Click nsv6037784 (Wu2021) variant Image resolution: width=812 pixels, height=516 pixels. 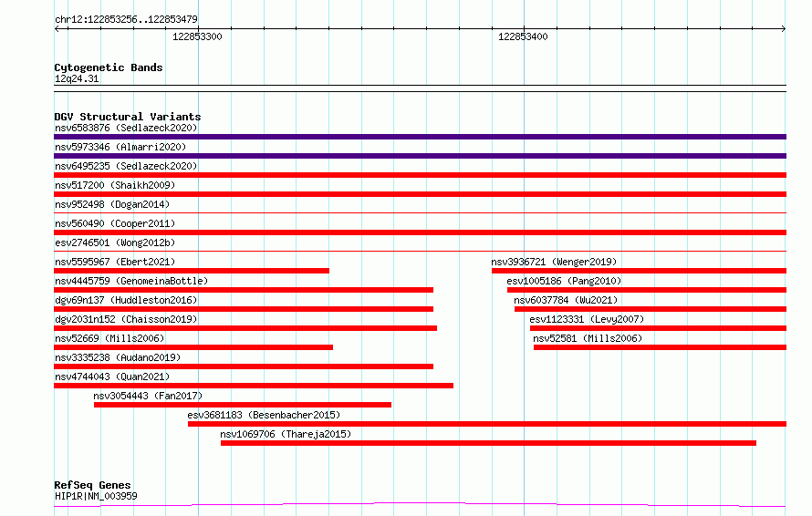point(566,300)
